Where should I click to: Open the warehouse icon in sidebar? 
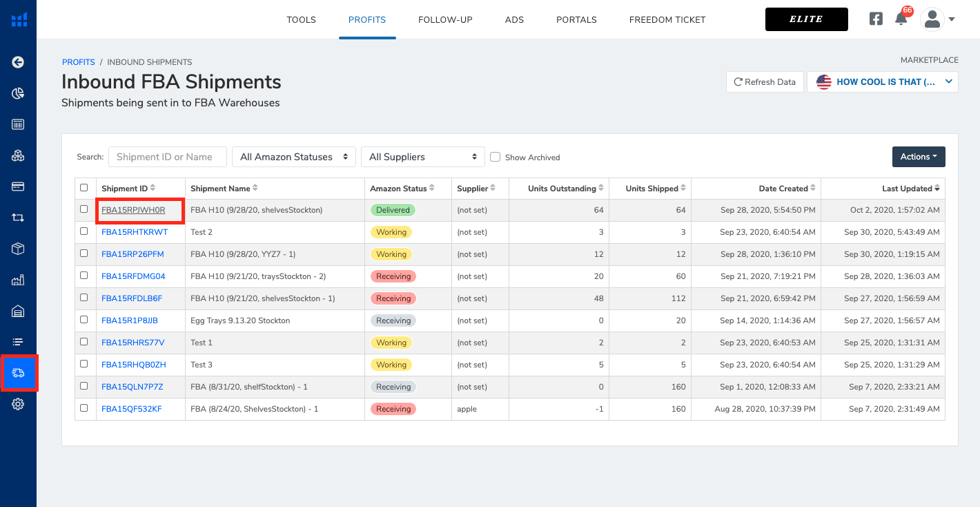point(18,311)
